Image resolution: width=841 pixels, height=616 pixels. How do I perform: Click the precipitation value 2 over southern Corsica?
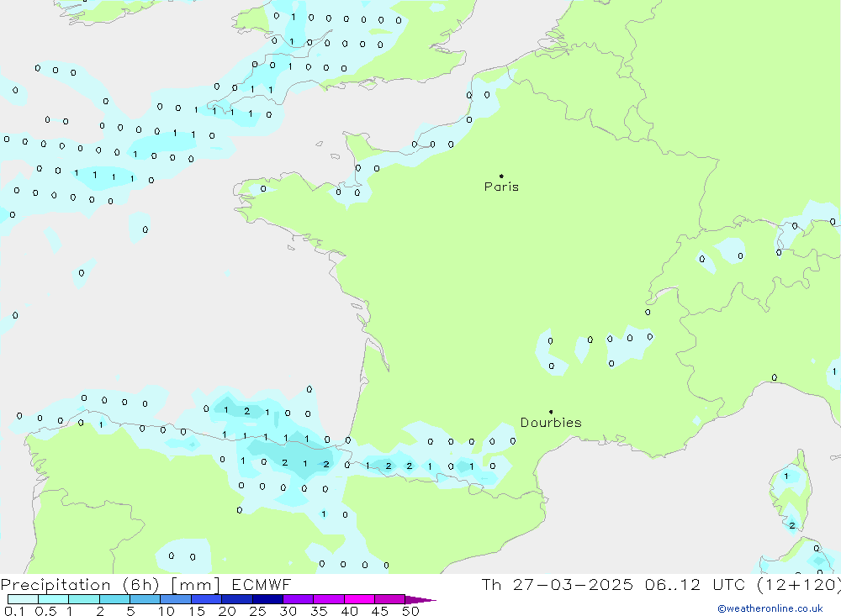pyautogui.click(x=792, y=525)
